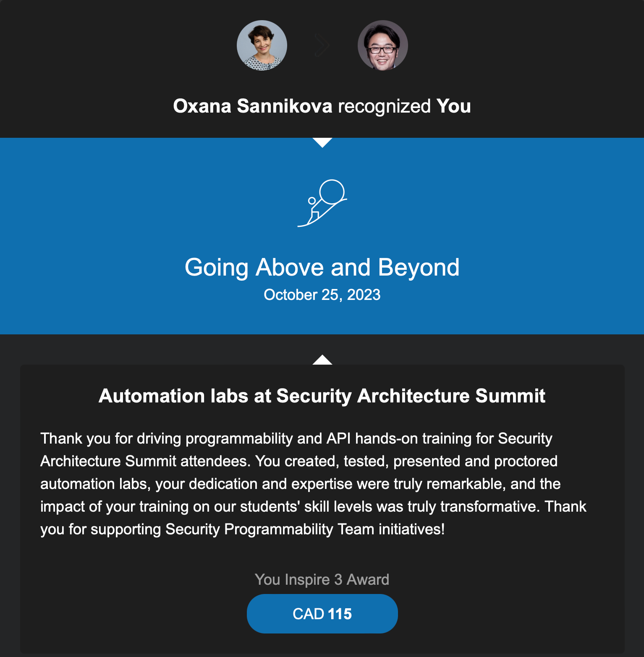Click the "You Inspire 3 Award" label
The image size is (644, 657).
pos(322,579)
